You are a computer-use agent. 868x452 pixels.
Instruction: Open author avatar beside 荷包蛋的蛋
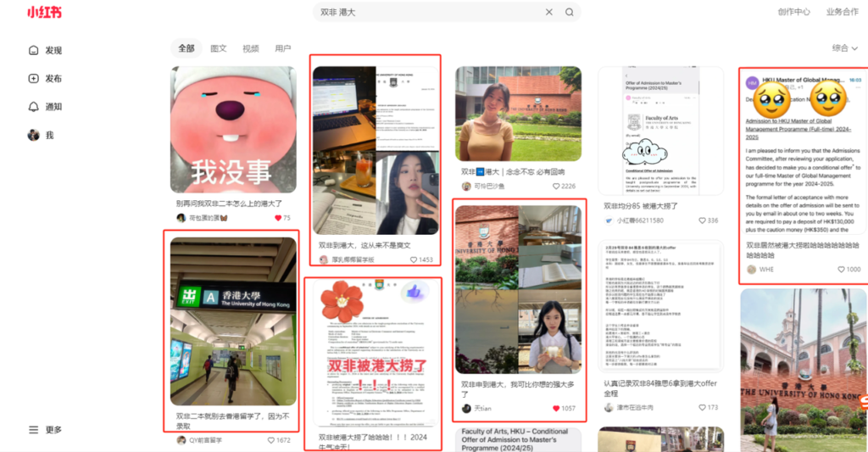pyautogui.click(x=181, y=218)
